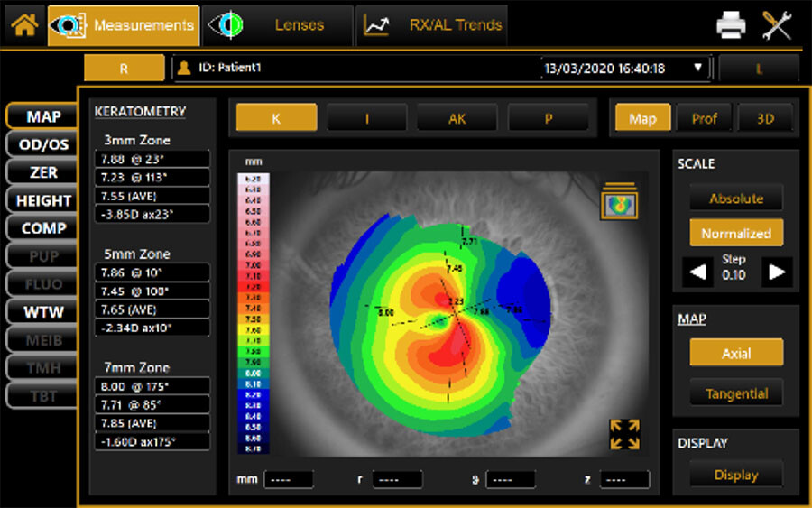Select the Absolute scale option
The image size is (812, 508).
(736, 199)
